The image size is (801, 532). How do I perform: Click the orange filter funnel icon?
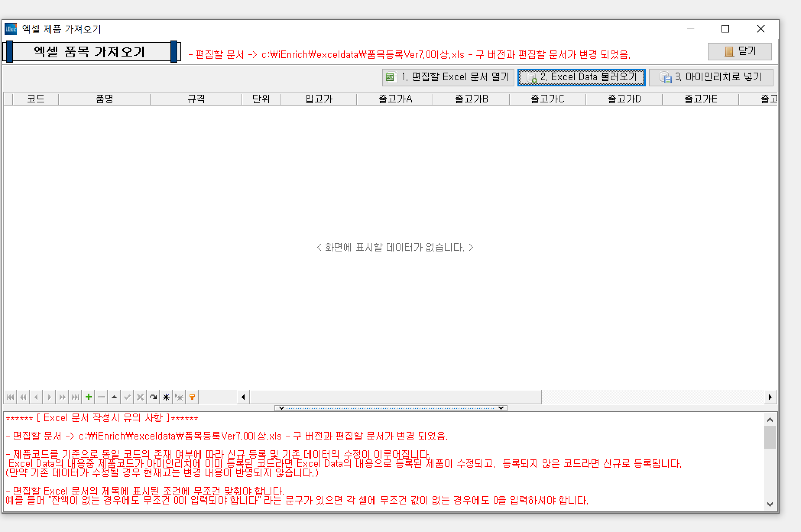click(x=192, y=397)
